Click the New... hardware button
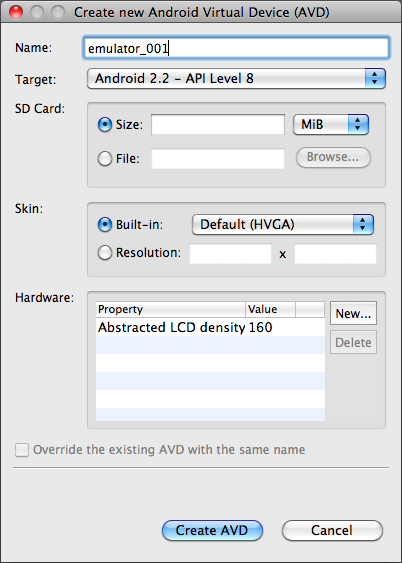The width and height of the screenshot is (402, 563). pyautogui.click(x=353, y=313)
